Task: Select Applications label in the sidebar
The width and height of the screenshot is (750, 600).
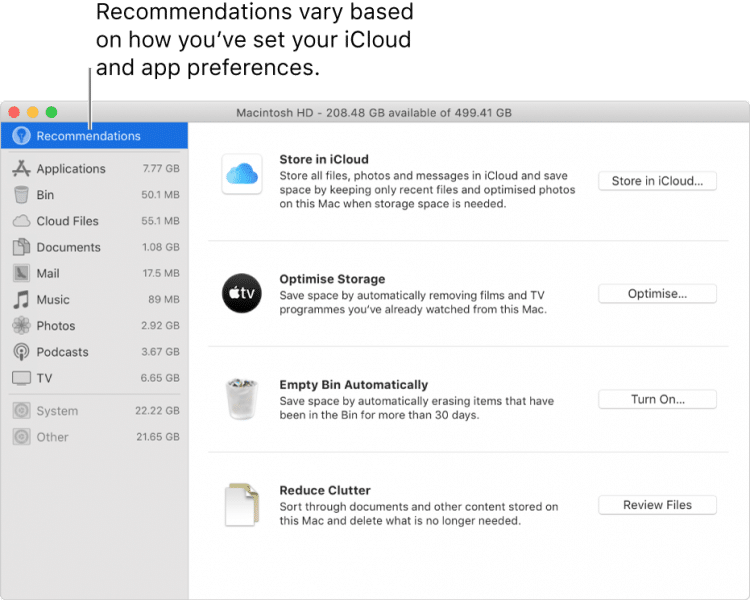Action: [71, 169]
